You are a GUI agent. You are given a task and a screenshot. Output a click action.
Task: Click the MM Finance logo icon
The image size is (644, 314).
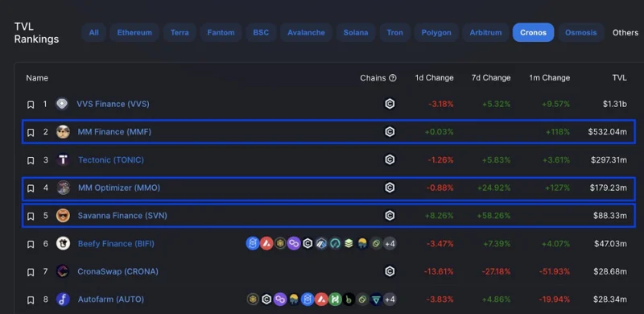(63, 132)
